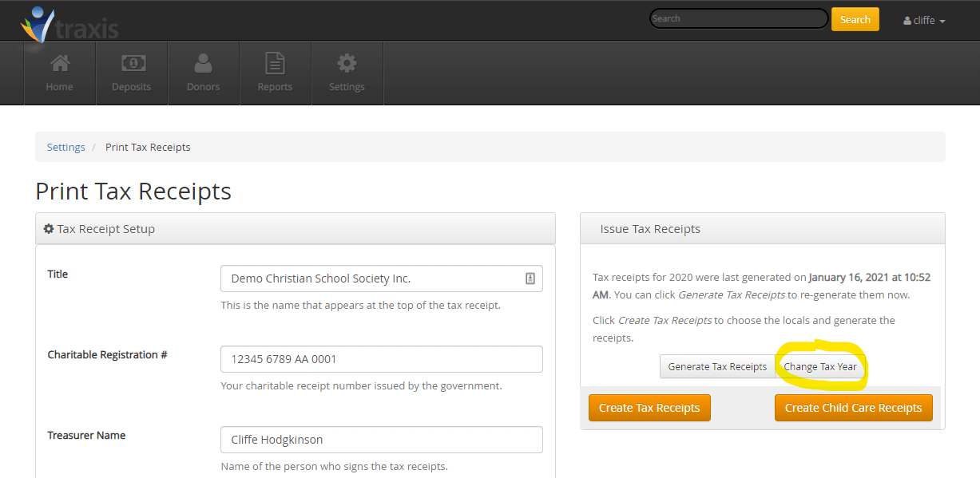Click the orange Search button

coord(855,19)
